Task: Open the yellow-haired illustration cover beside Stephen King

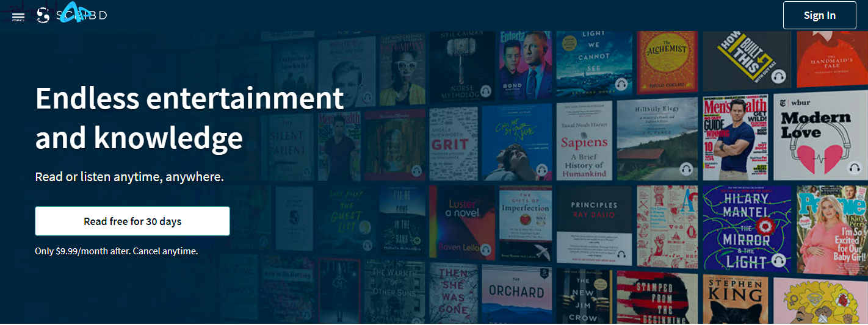Action: [x=820, y=301]
